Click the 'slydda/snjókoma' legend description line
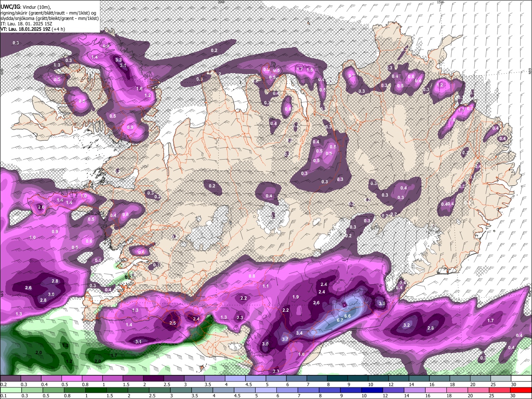This screenshot has height=399, width=532. click(x=49, y=18)
